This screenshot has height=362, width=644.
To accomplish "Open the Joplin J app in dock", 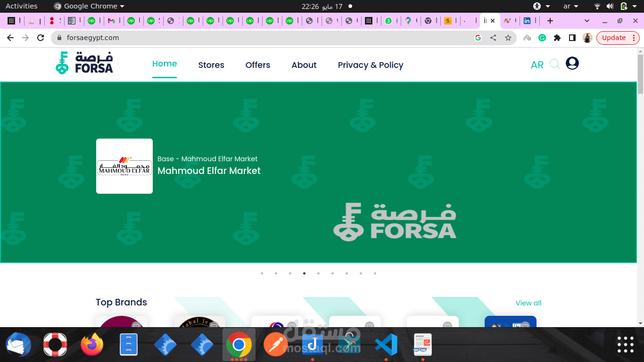I will (x=313, y=345).
